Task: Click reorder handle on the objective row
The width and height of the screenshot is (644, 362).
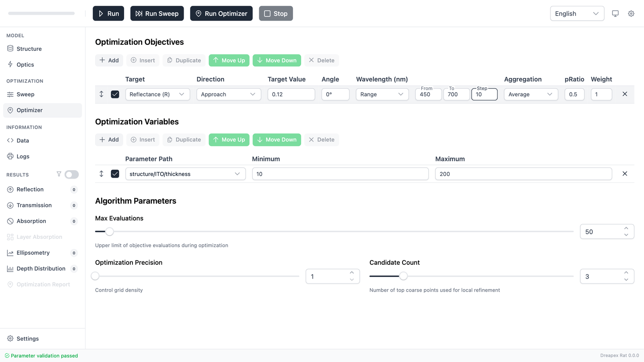Action: pos(101,94)
